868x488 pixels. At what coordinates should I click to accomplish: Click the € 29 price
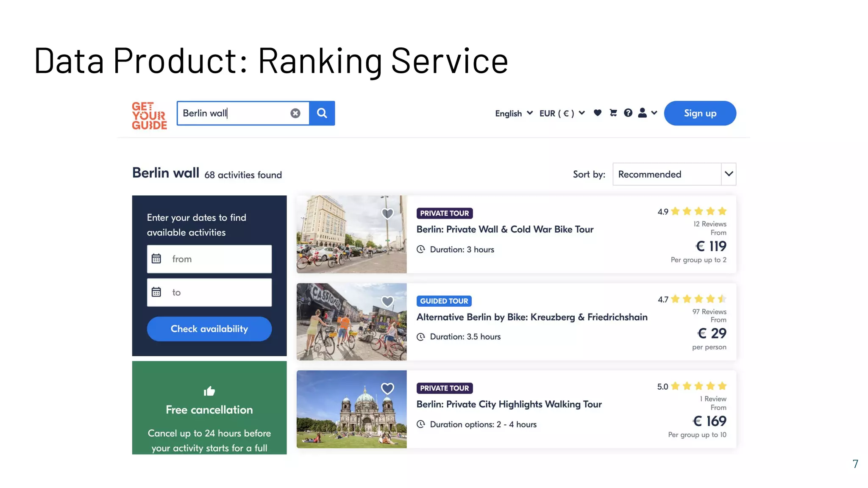(712, 333)
